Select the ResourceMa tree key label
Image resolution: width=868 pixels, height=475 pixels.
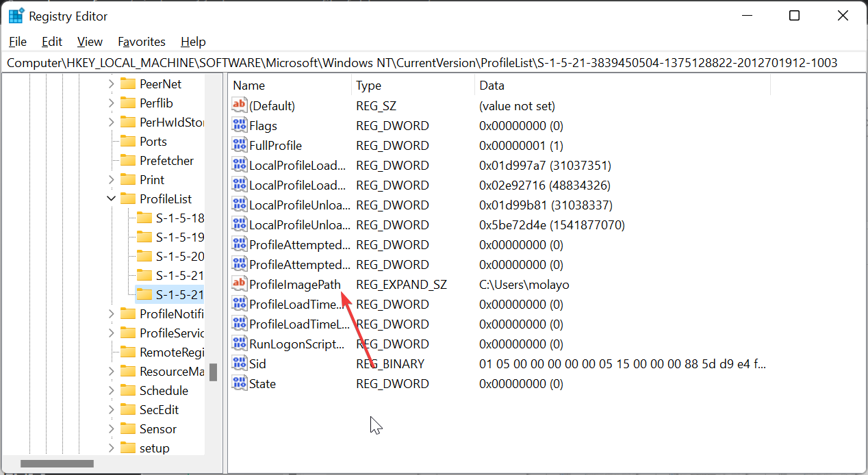click(172, 371)
